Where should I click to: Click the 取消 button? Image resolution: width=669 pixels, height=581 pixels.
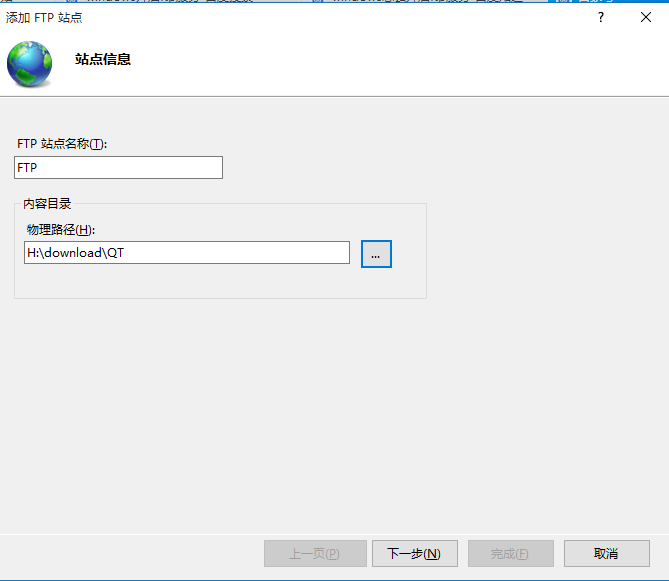click(607, 554)
